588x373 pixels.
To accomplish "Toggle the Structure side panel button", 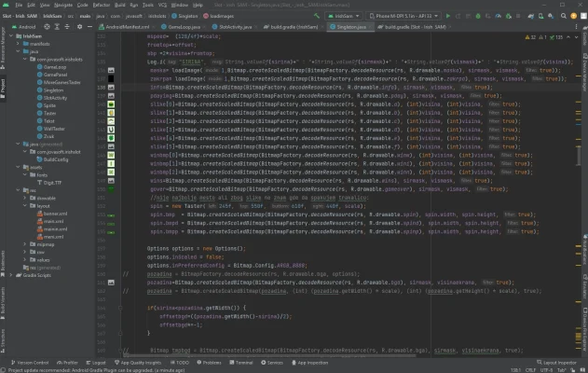I will click(3, 340).
